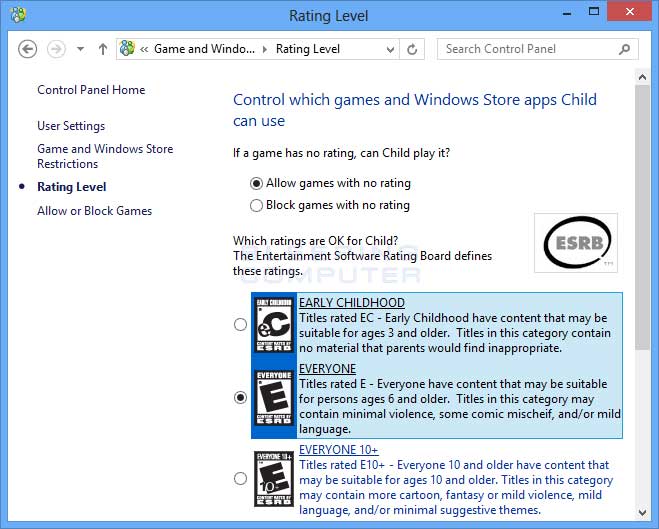
Task: Open User Settings link
Action: pos(71,126)
